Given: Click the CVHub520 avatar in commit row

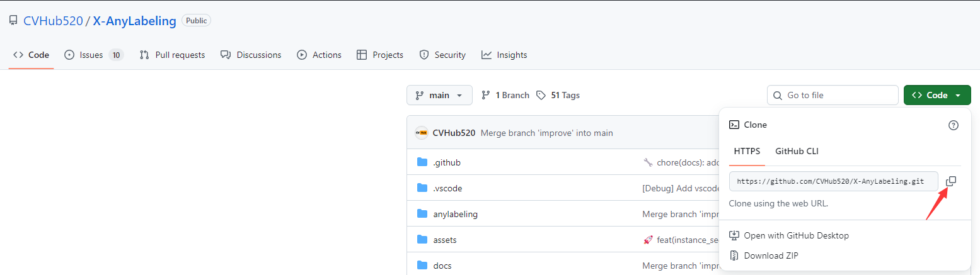Looking at the screenshot, I should tap(421, 133).
